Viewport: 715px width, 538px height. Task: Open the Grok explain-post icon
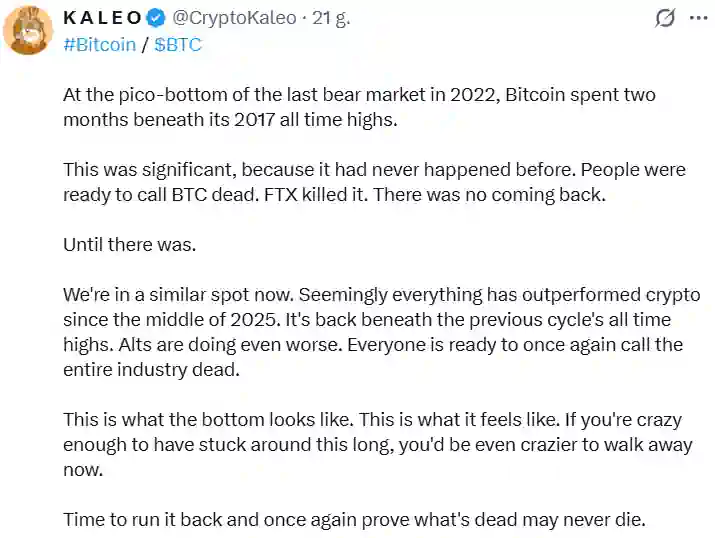(x=665, y=19)
